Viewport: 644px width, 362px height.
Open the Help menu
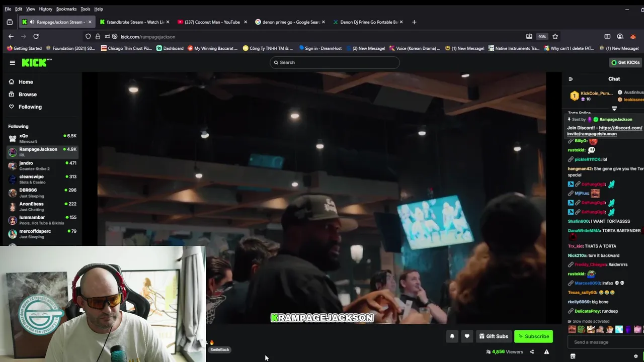point(99,9)
